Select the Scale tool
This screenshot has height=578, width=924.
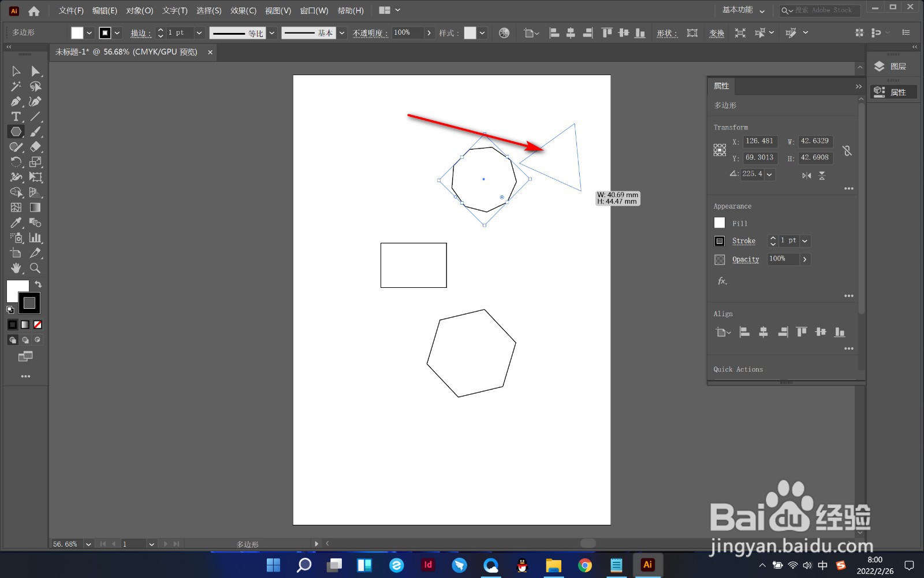36,162
